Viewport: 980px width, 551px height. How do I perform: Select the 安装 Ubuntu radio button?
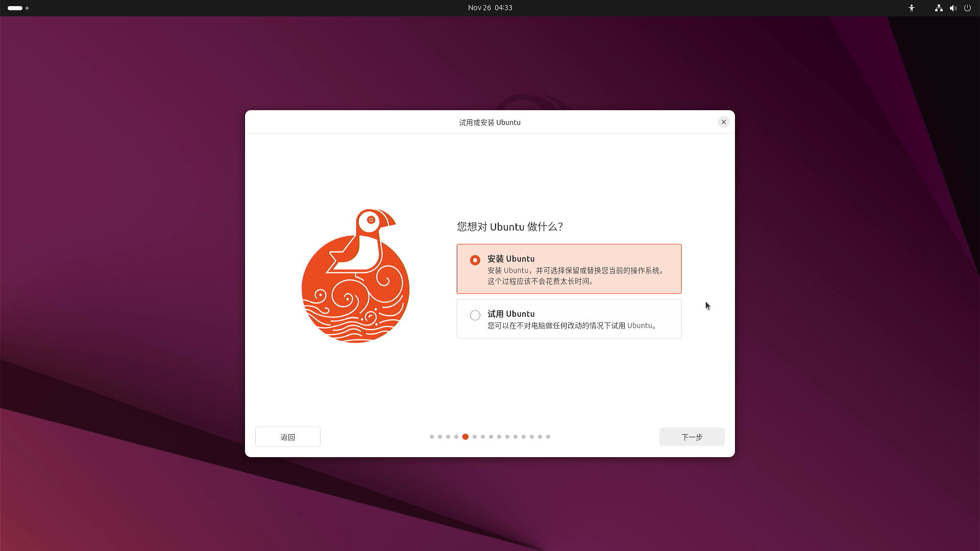(475, 260)
